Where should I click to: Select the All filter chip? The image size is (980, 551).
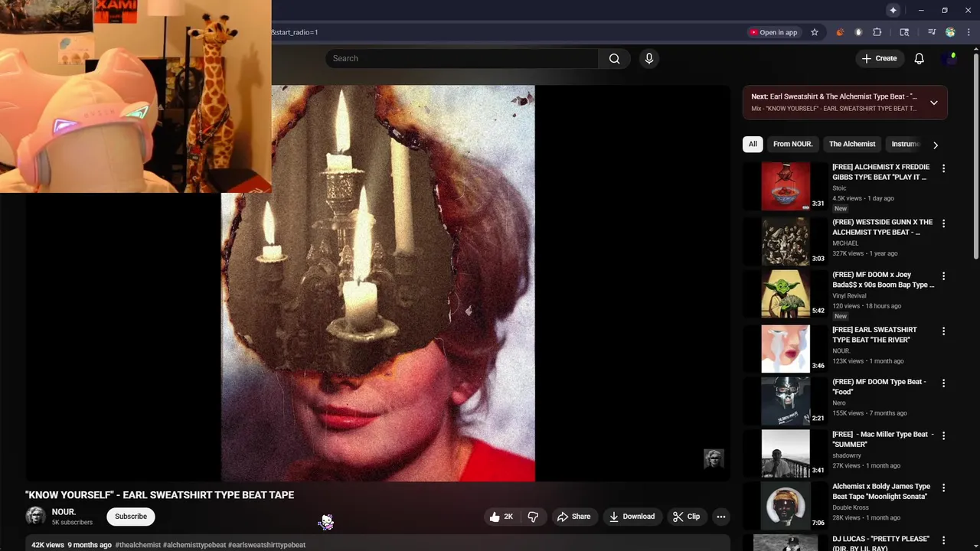[x=753, y=144]
